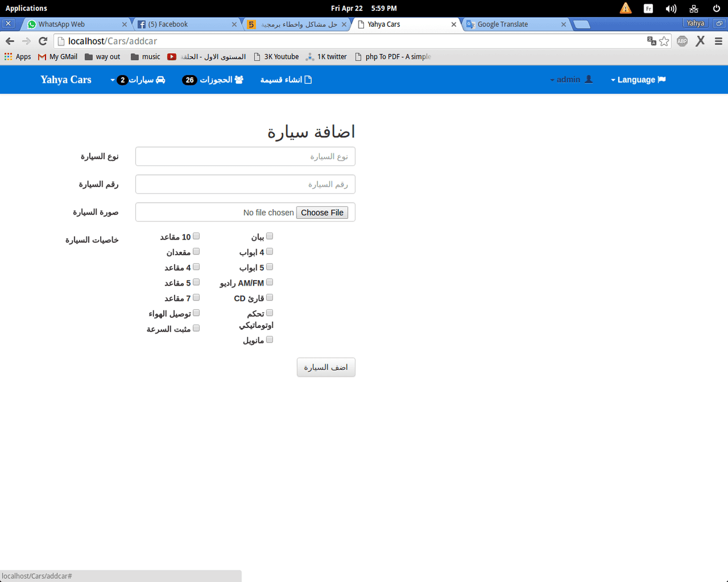The height and width of the screenshot is (582, 728).
Task: Tick the AM/FM راديو checkbox
Action: (x=270, y=283)
